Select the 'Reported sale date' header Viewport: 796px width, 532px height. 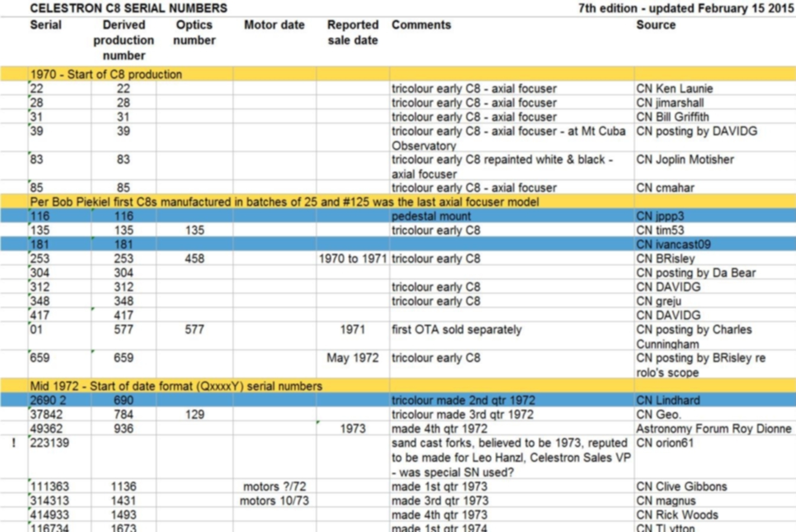pos(353,32)
